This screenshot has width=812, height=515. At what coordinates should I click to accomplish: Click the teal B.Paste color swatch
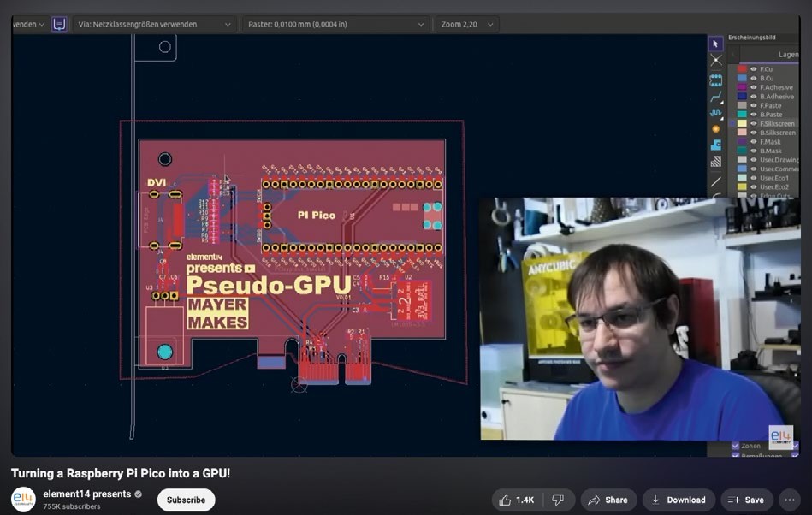742,115
